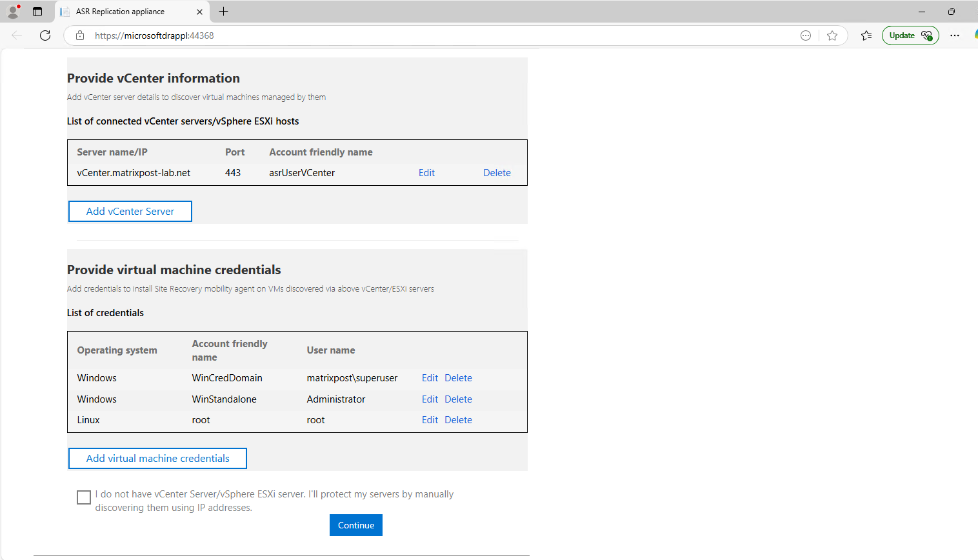Delete the WinCredDomain credential
This screenshot has width=978, height=560.
pos(458,378)
